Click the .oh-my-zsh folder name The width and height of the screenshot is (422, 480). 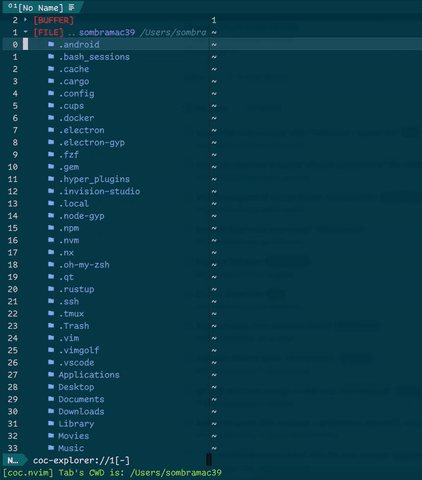pos(84,265)
